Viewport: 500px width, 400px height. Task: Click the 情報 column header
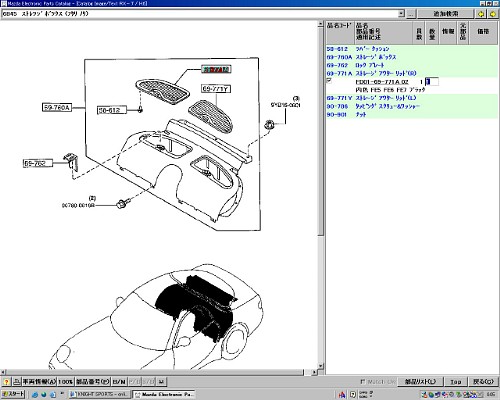pyautogui.click(x=448, y=32)
